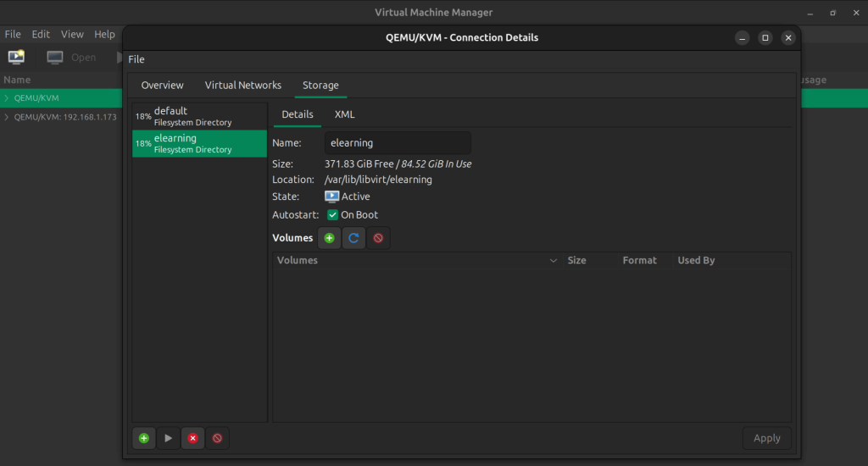This screenshot has width=868, height=466.
Task: Open File menu in Connection Details window
Action: pyautogui.click(x=136, y=59)
